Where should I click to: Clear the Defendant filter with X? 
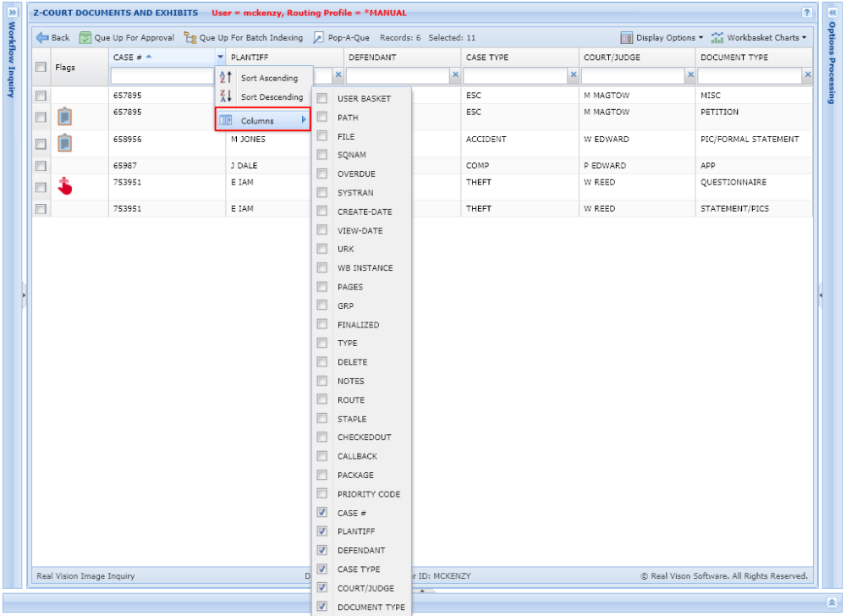[x=455, y=75]
